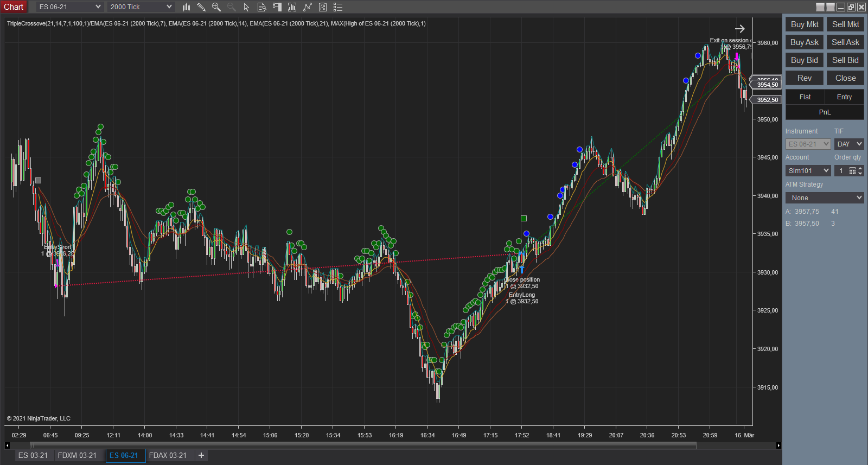Click the Buy Bid button
Viewport: 868px width, 465px height.
click(x=805, y=60)
